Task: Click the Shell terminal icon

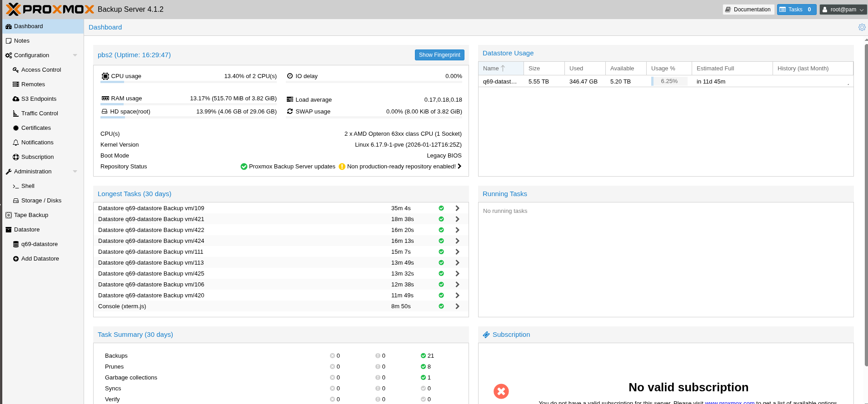Action: click(16, 186)
